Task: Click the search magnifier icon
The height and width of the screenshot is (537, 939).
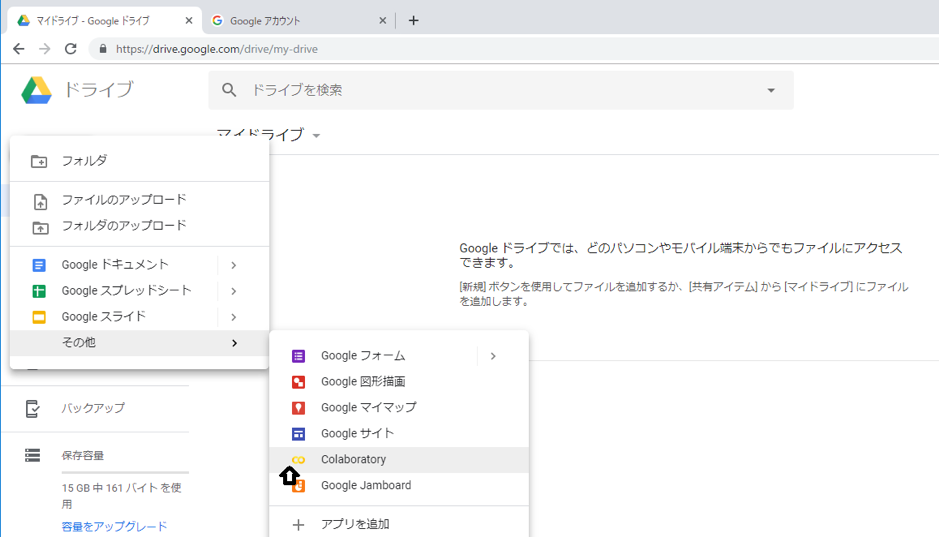Action: tap(229, 90)
